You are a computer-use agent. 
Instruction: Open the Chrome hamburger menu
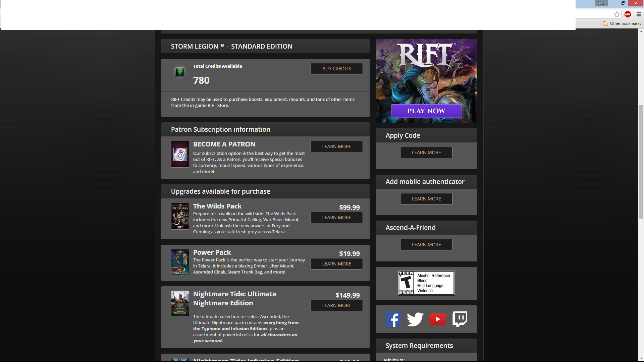point(639,14)
